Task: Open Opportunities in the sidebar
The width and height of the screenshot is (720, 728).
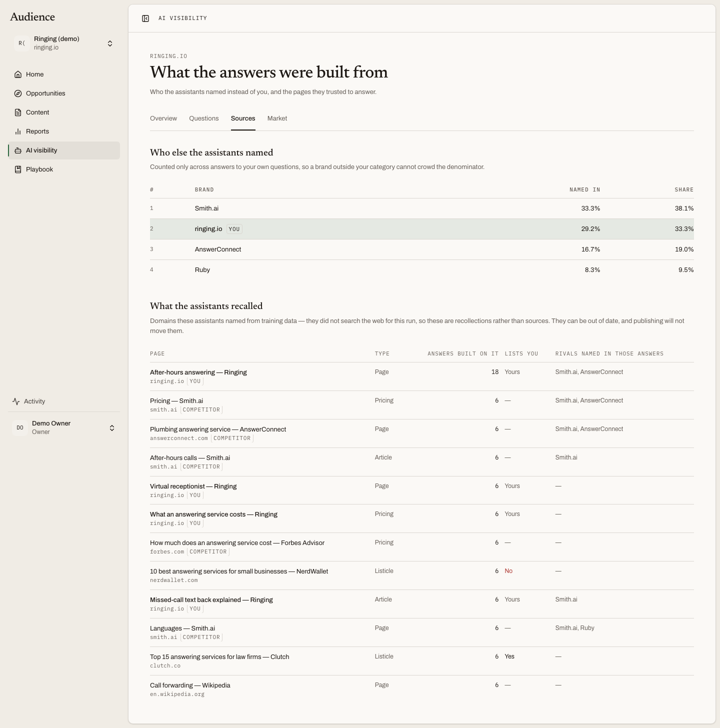Action: (64, 93)
